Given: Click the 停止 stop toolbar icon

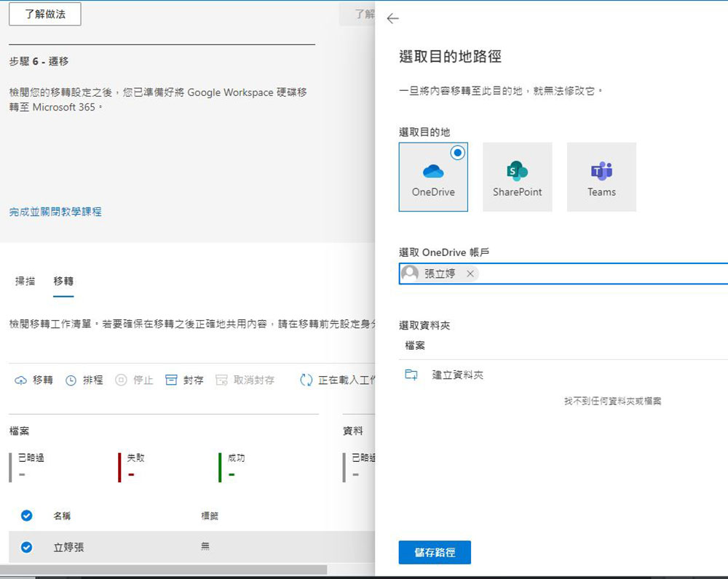Looking at the screenshot, I should point(121,380).
